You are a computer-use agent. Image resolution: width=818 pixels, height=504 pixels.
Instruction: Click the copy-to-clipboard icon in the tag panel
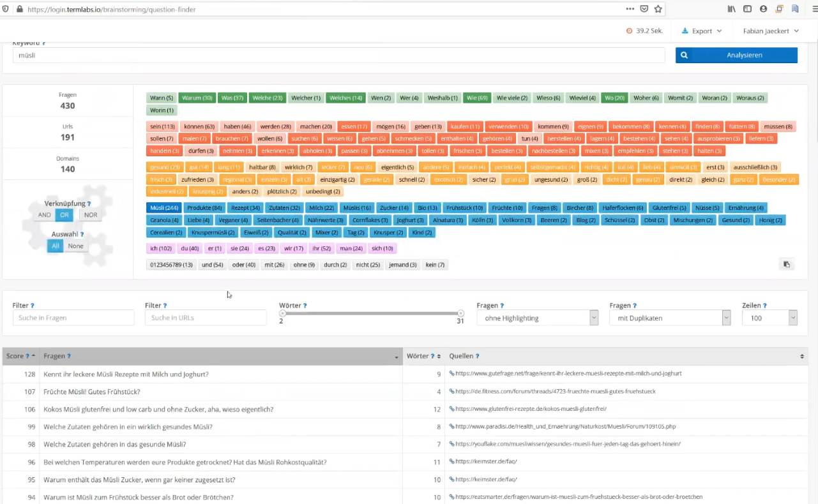coord(787,264)
